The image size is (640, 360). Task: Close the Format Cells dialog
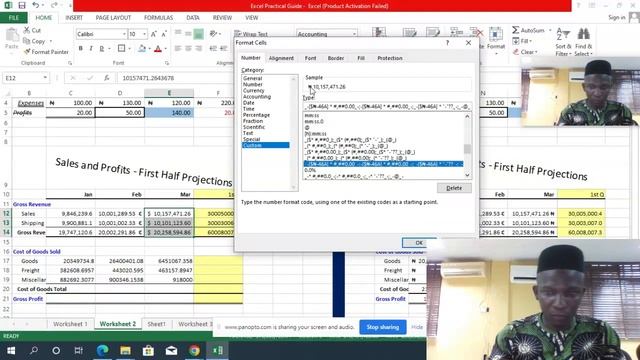(x=469, y=42)
